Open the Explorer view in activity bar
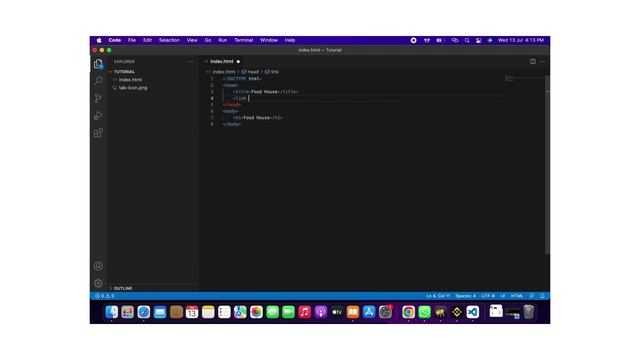Screen dimensions: 640x360 tap(98, 64)
